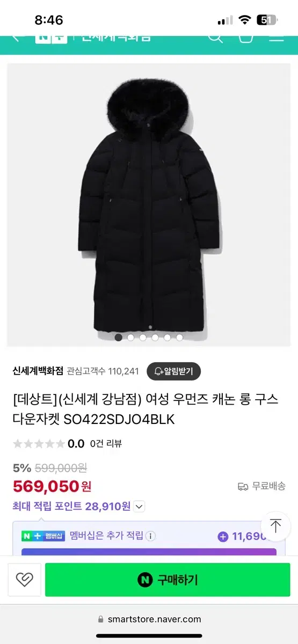Go back with the header arrow

[x=16, y=37]
